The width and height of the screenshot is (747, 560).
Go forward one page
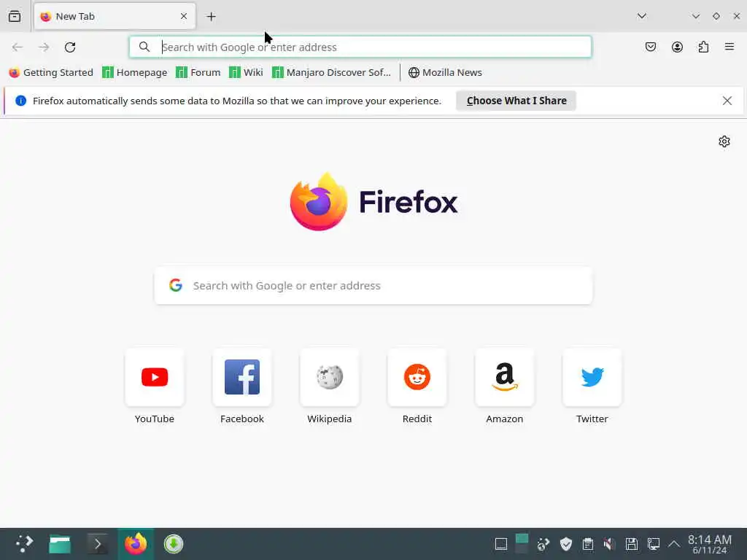point(44,47)
